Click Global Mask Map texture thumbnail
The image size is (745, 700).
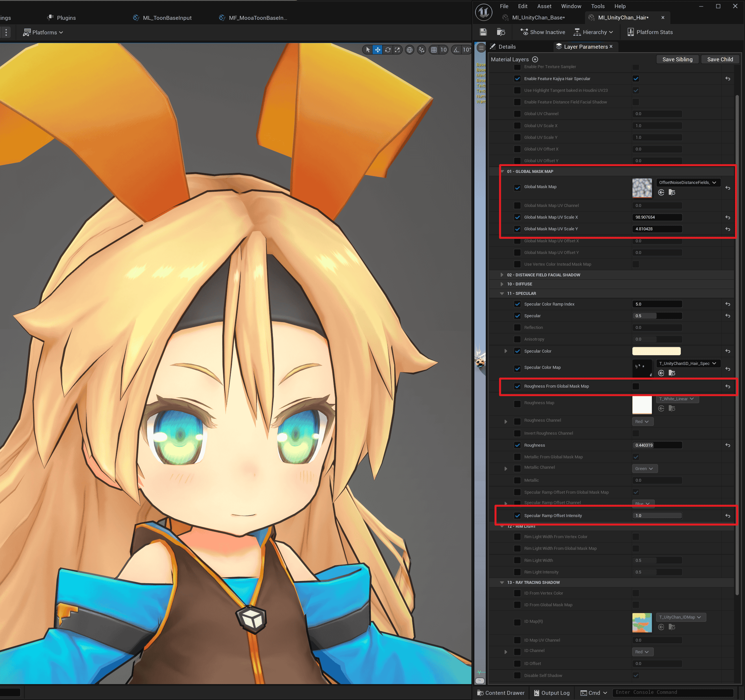coord(641,188)
